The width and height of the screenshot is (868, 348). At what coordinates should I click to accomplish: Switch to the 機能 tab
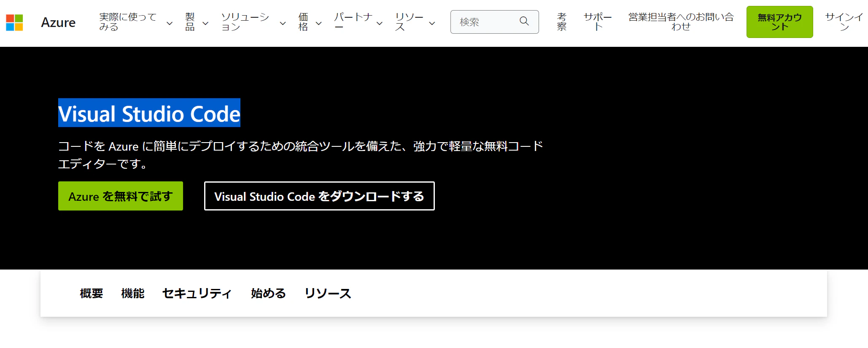pyautogui.click(x=133, y=294)
